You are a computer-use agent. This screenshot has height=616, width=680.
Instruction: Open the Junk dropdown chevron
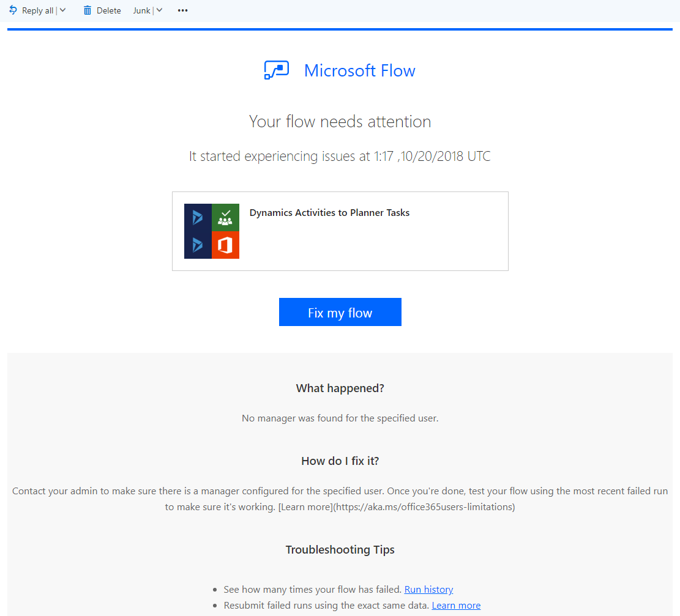click(158, 10)
